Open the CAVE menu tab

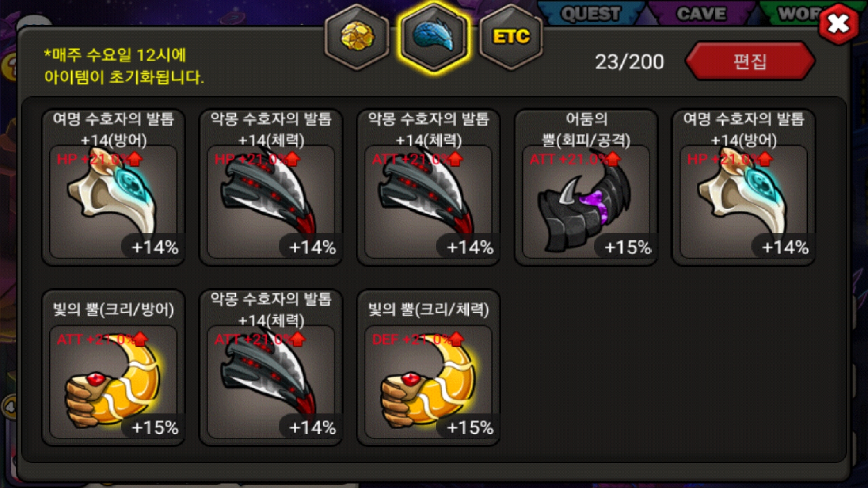tap(702, 14)
